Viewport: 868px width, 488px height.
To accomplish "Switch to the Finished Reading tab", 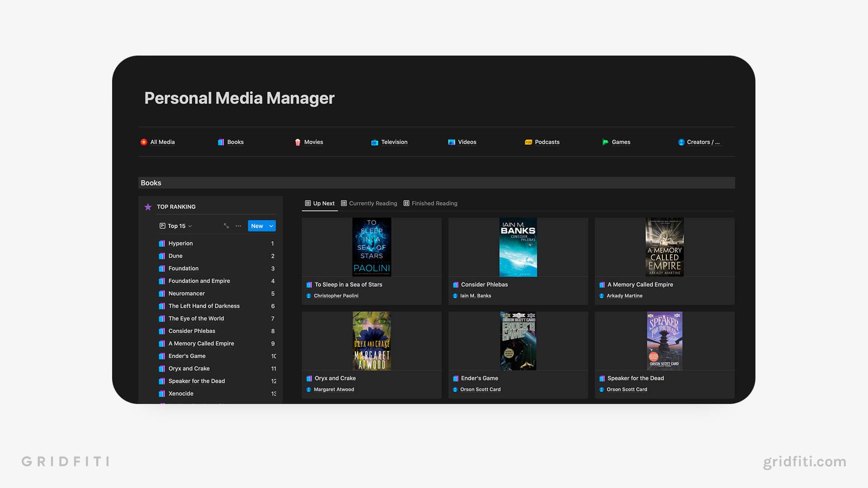I will (430, 203).
